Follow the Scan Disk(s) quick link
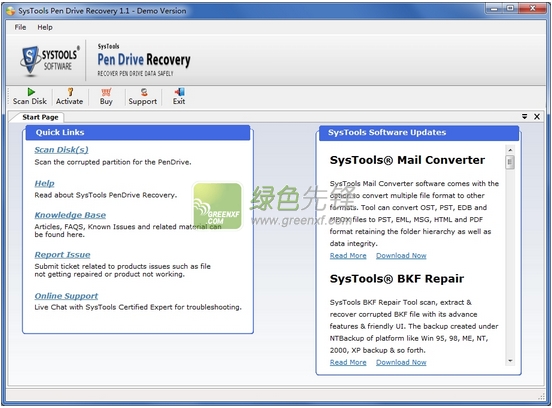Screen dimensions: 552x408 pyautogui.click(x=61, y=150)
